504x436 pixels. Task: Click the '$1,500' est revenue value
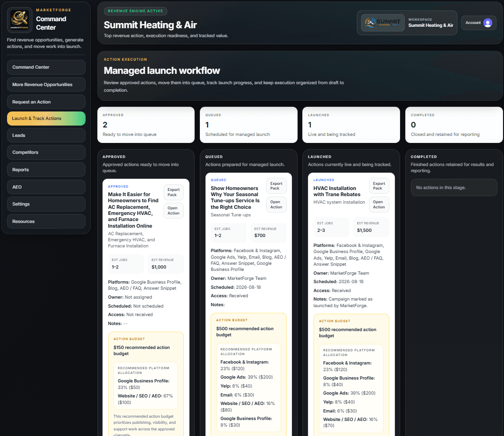(364, 230)
